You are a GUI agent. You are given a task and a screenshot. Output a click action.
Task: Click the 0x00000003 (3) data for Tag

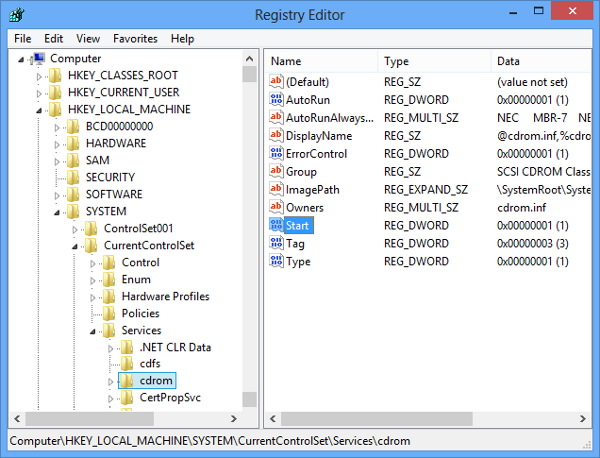click(533, 243)
